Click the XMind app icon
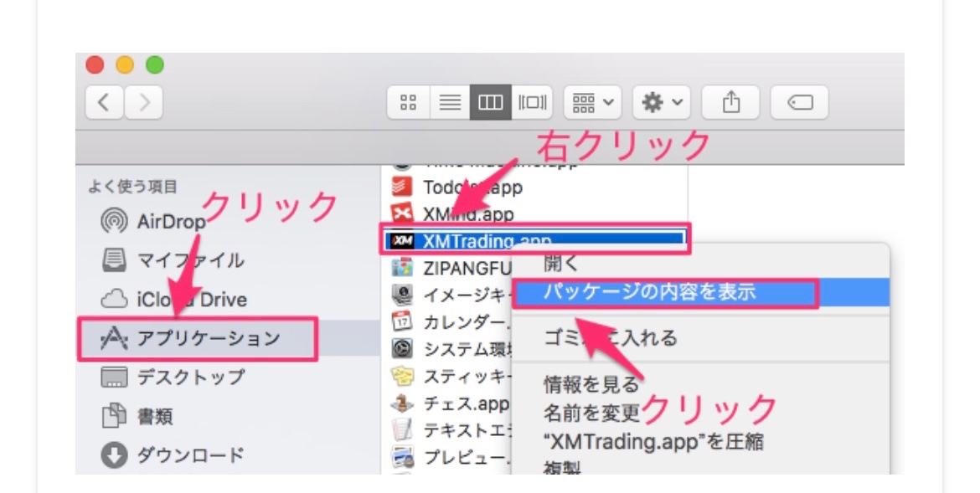The width and height of the screenshot is (980, 493). 401,213
